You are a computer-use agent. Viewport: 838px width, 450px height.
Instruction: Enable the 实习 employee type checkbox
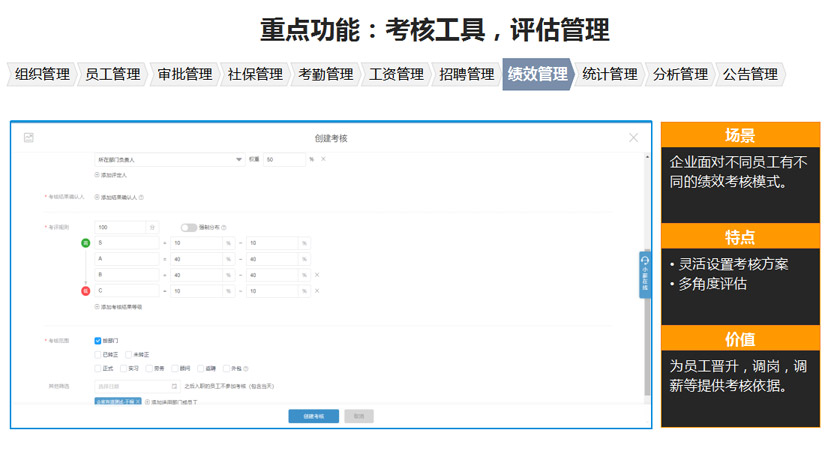pyautogui.click(x=125, y=369)
